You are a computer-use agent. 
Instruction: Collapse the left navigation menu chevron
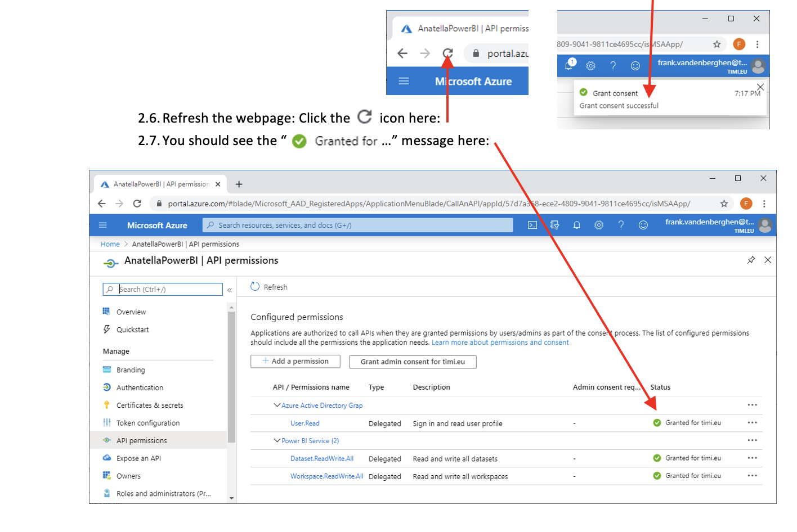point(230,290)
